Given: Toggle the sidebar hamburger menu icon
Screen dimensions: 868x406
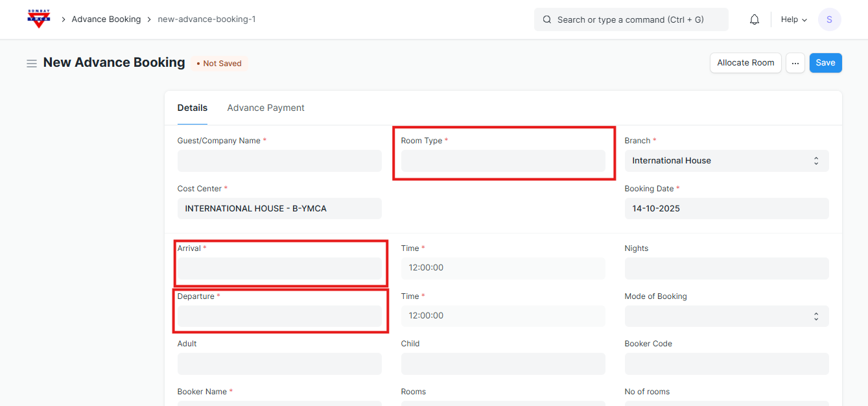Looking at the screenshot, I should pyautogui.click(x=31, y=64).
